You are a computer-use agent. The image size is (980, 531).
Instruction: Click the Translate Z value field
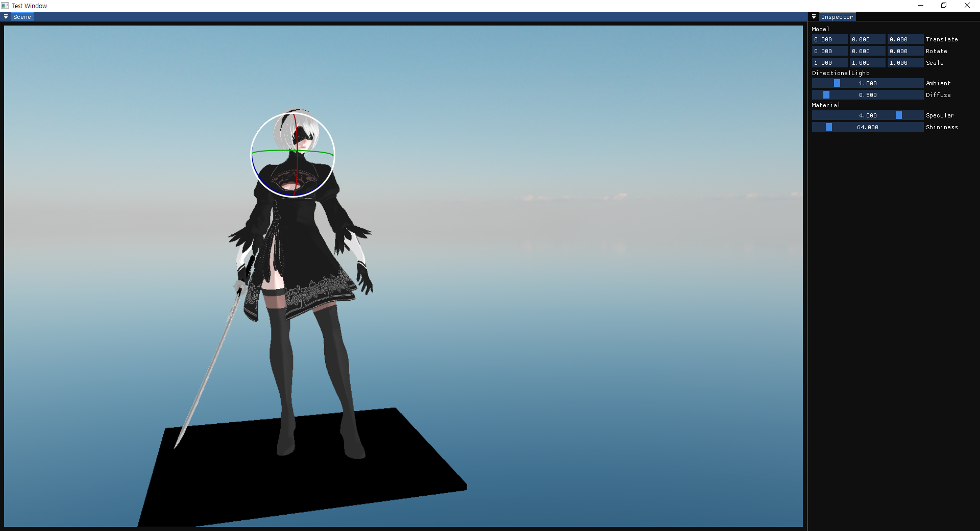(905, 39)
